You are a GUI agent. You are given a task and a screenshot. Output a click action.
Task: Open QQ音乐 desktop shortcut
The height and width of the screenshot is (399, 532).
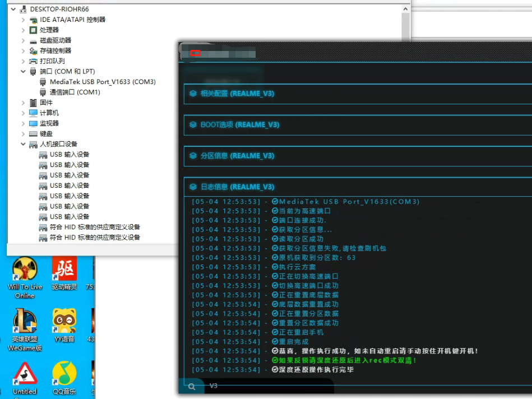coord(64,378)
